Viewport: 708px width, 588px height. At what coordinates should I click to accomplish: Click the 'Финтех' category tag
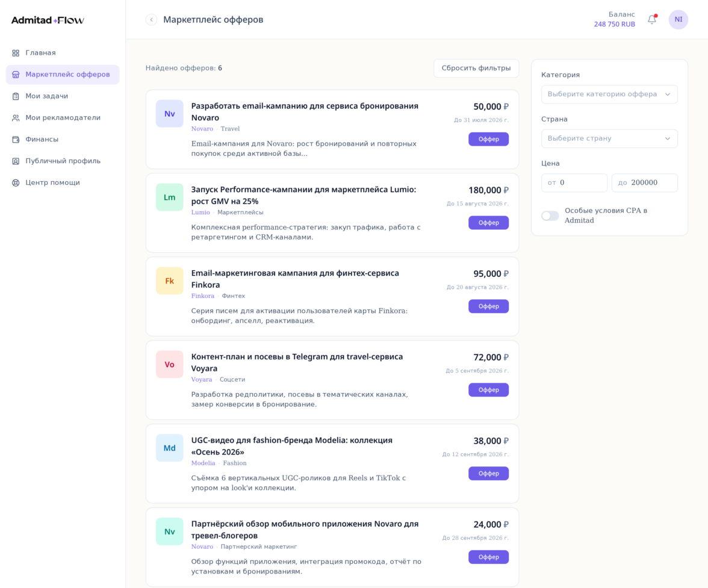pyautogui.click(x=234, y=296)
